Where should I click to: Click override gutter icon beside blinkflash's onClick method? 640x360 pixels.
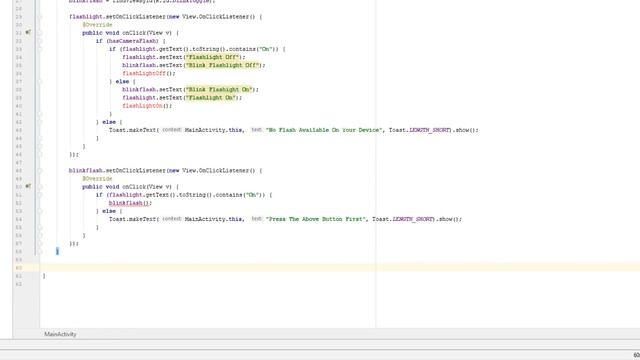coord(28,186)
